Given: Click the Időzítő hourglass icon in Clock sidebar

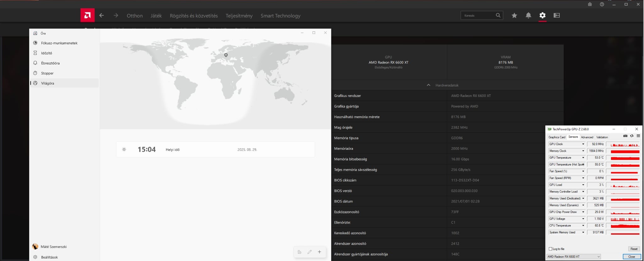Looking at the screenshot, I should point(35,53).
